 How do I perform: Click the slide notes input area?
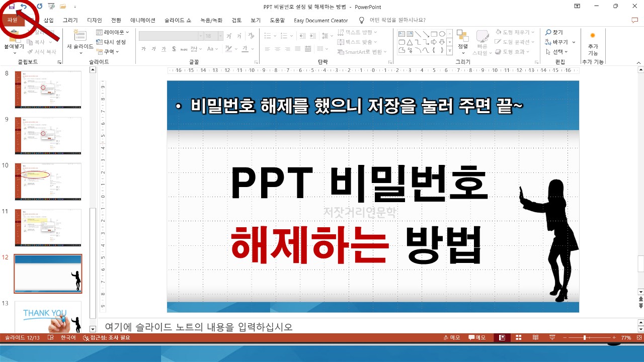point(367,327)
